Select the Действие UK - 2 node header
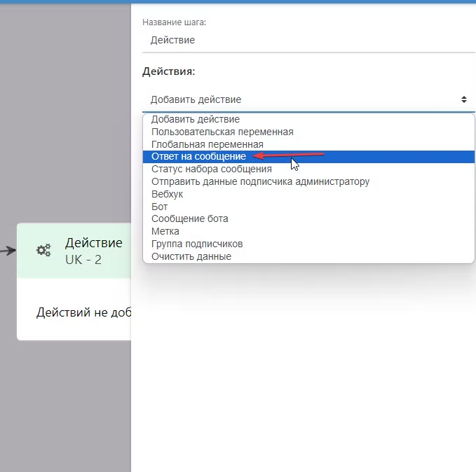The height and width of the screenshot is (472, 476). pos(93,250)
